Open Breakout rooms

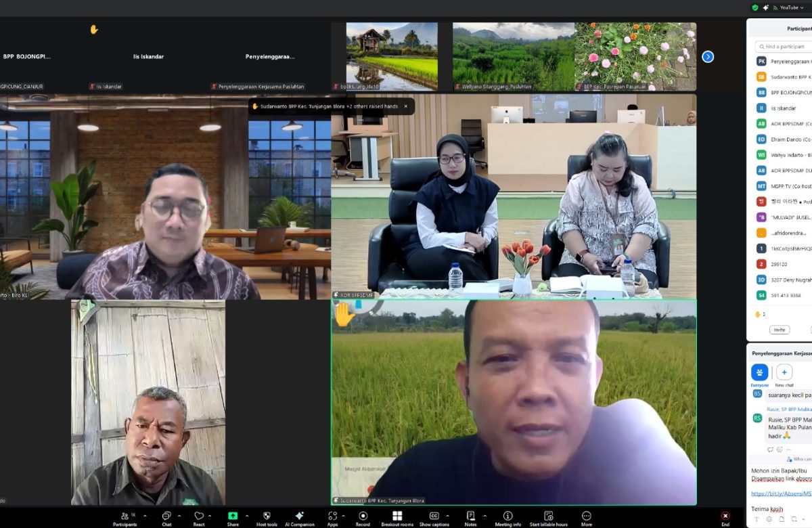point(397,516)
